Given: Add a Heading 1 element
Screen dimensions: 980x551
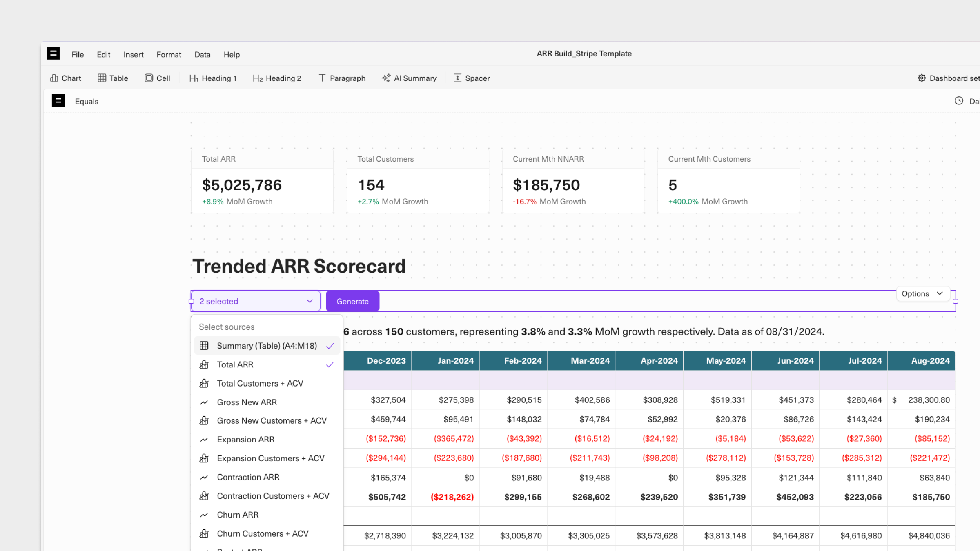Looking at the screenshot, I should coord(213,78).
